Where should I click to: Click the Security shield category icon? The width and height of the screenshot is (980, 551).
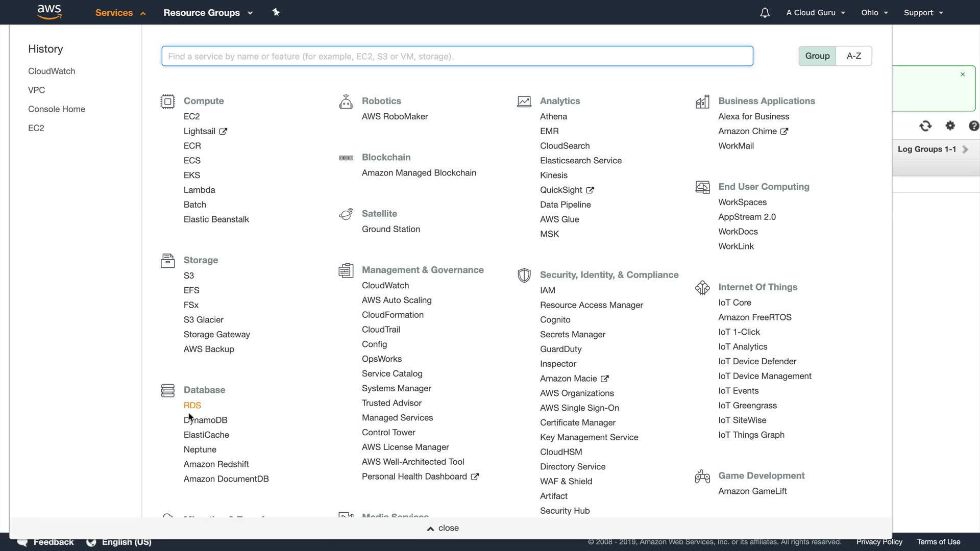[524, 275]
